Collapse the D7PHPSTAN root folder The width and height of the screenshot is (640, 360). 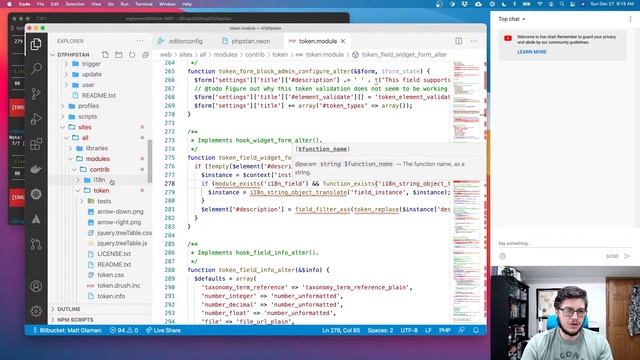(73, 55)
